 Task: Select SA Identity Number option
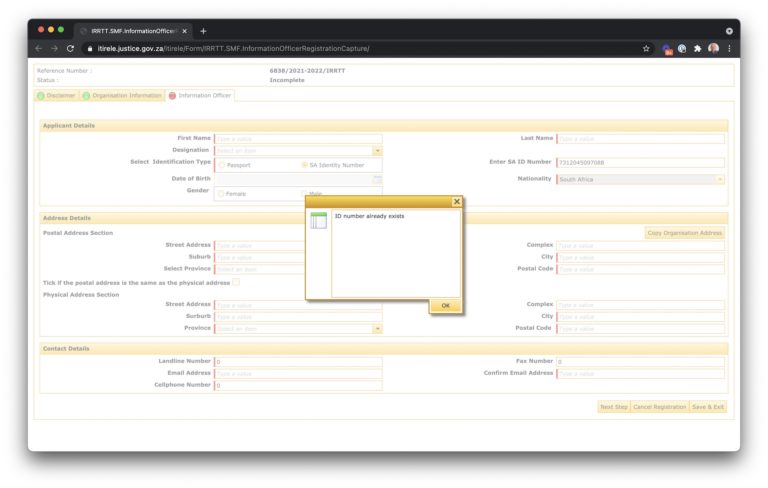click(304, 165)
